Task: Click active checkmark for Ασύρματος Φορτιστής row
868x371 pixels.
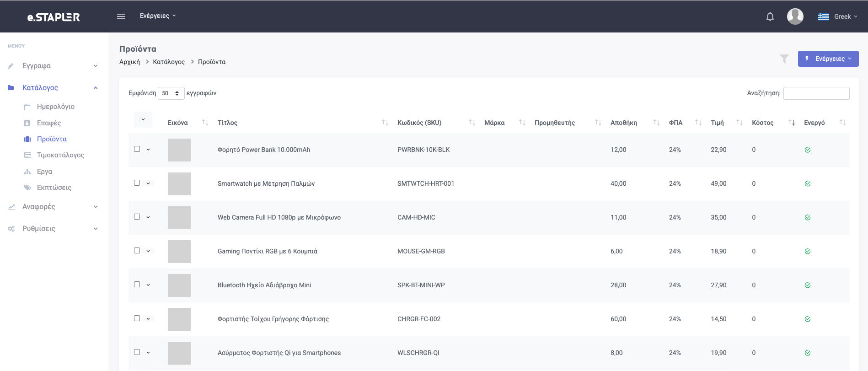Action: click(808, 353)
